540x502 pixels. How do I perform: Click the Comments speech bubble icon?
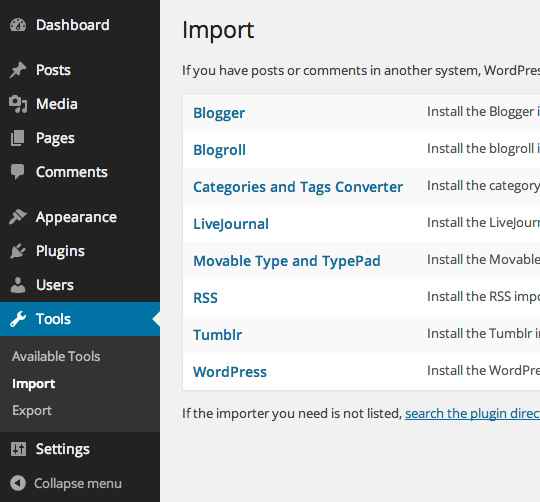pos(18,172)
